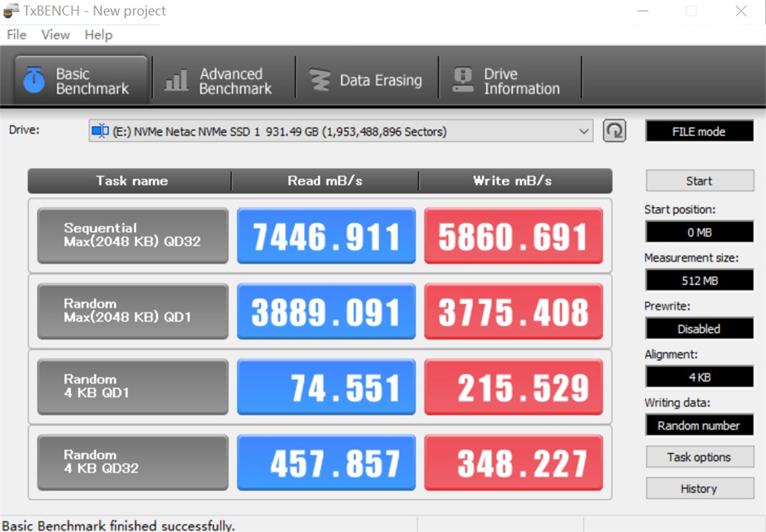Open Task options
Screen dimensions: 766x532
[x=700, y=457]
